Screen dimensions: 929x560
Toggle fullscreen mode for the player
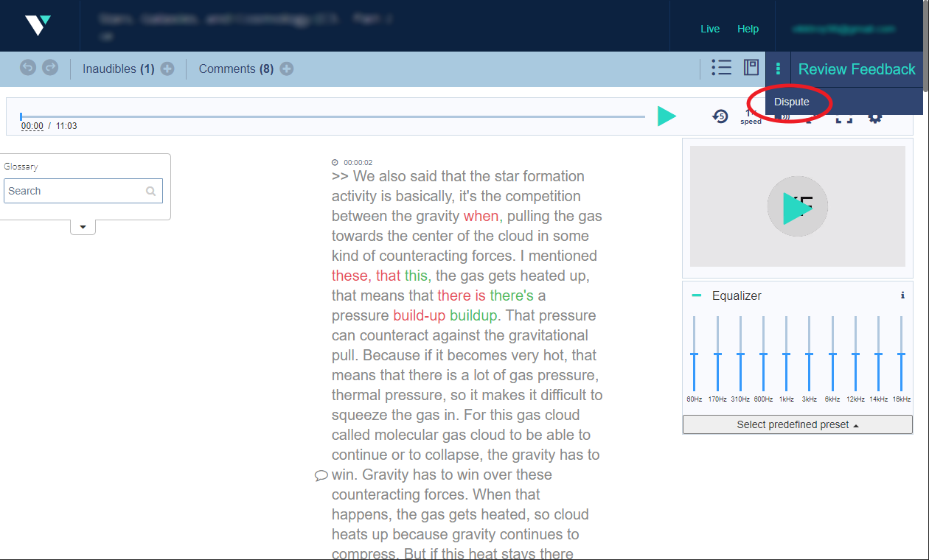843,117
